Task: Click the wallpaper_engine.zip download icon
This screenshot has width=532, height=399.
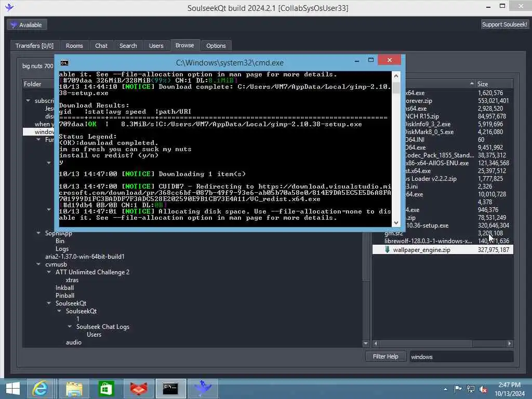Action: (387, 250)
